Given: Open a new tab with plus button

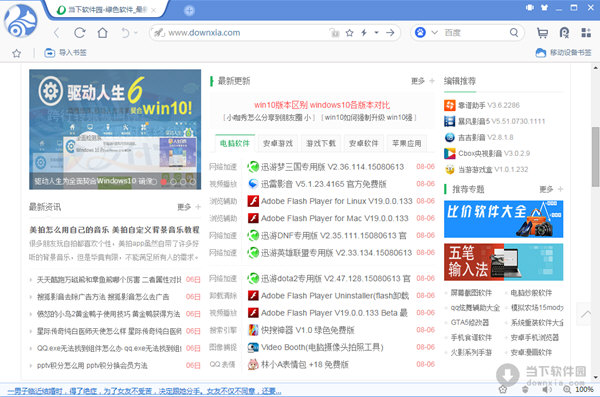Looking at the screenshot, I should pyautogui.click(x=189, y=11).
